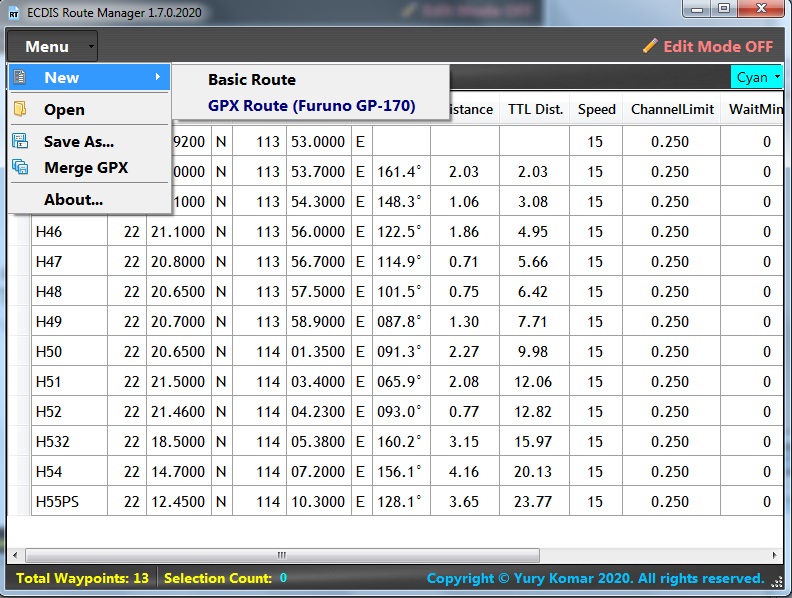Screen dimensions: 792x598
Task: Click TTL Dist. cell 12.06
Action: click(x=534, y=381)
